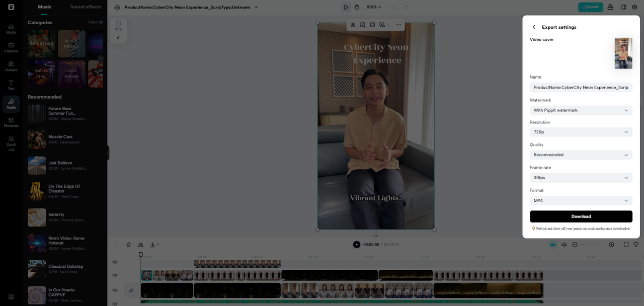Screen dimensions: 644x306
Task: Switch to the Elements panel
Action: (x=11, y=122)
